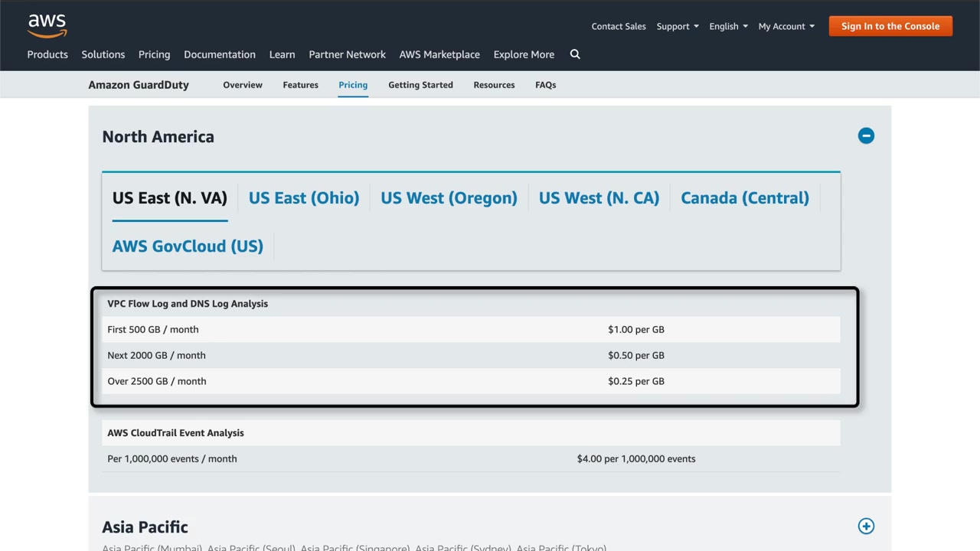
Task: Click 'First 500 GB / month' row label
Action: 153,330
